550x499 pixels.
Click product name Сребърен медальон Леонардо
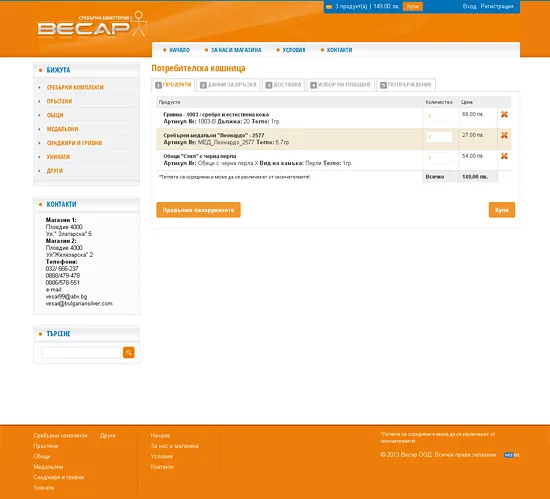[x=214, y=135]
